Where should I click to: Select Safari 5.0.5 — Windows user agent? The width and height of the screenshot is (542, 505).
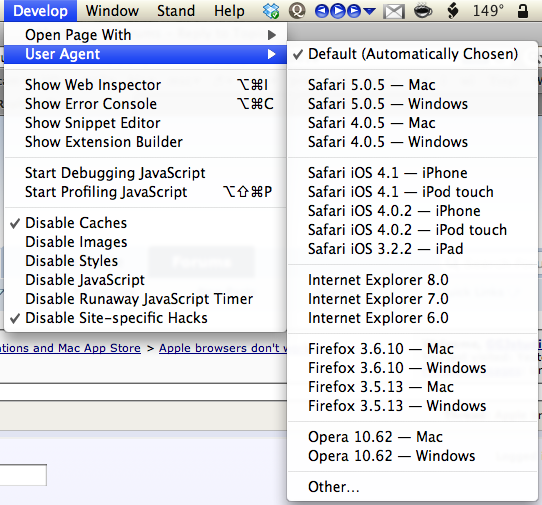[412, 104]
